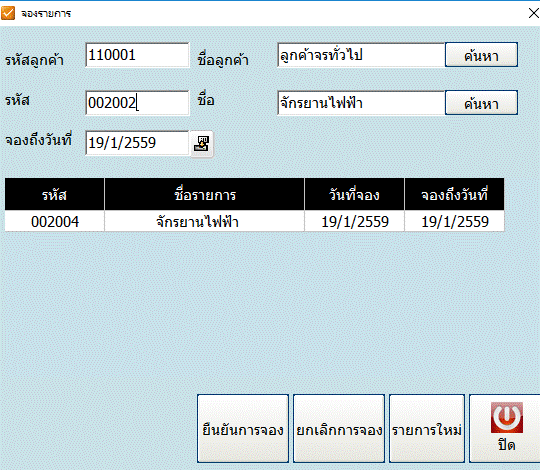Image resolution: width=540 pixels, height=470 pixels.
Task: Click the orange checkmark title bar icon
Action: pyautogui.click(x=8, y=13)
